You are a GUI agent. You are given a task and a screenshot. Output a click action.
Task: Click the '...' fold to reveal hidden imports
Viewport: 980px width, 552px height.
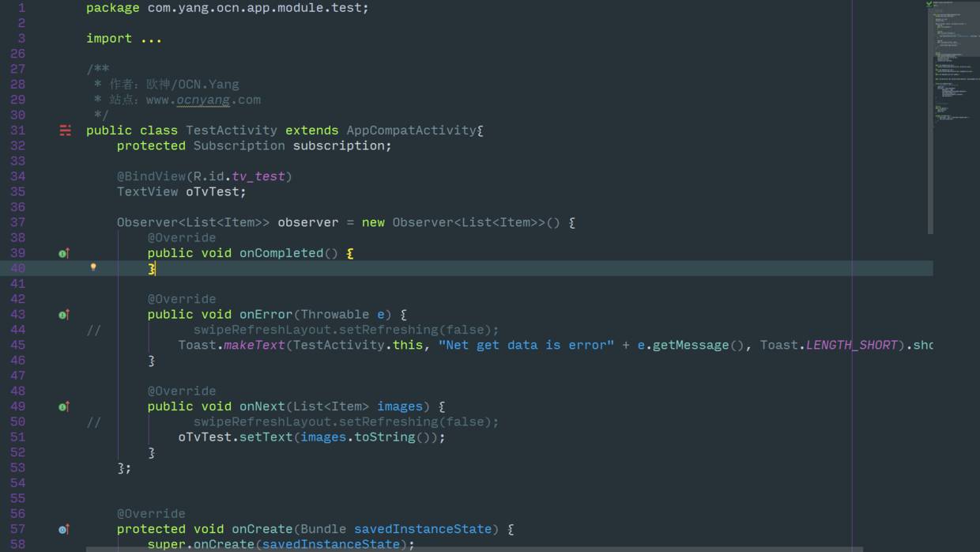coord(149,38)
